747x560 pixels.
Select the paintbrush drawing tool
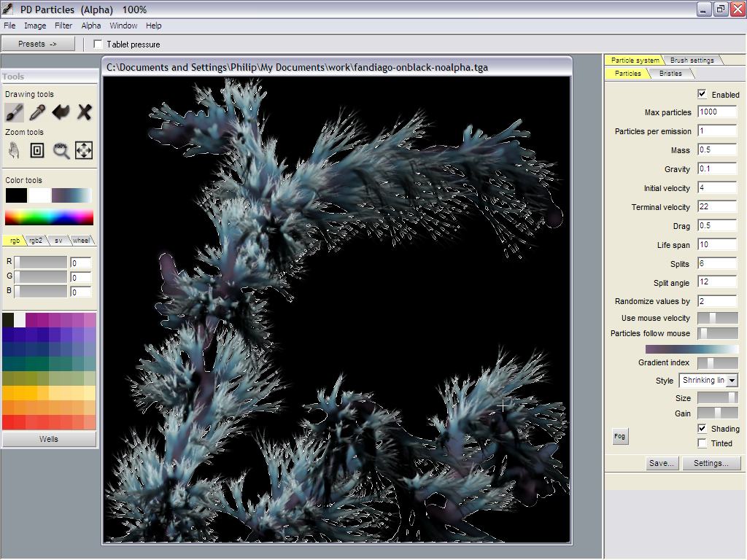pos(14,112)
